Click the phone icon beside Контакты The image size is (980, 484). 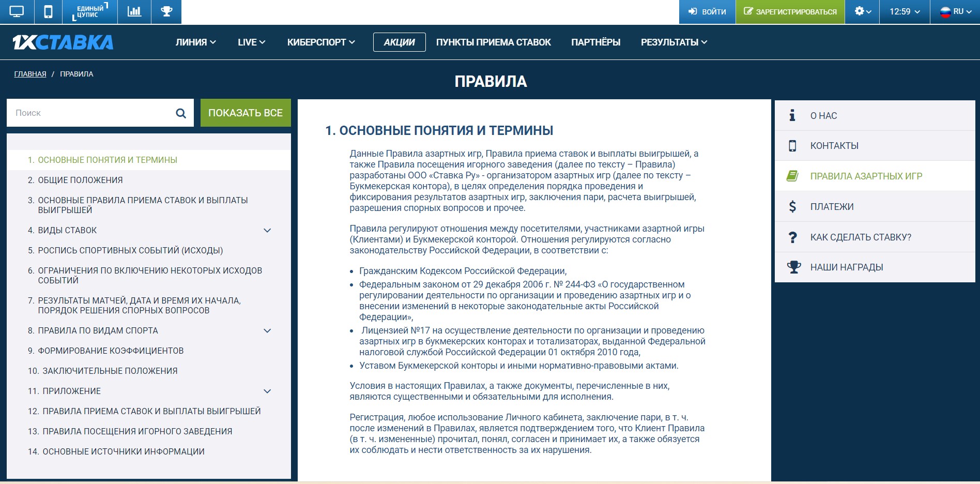(792, 146)
